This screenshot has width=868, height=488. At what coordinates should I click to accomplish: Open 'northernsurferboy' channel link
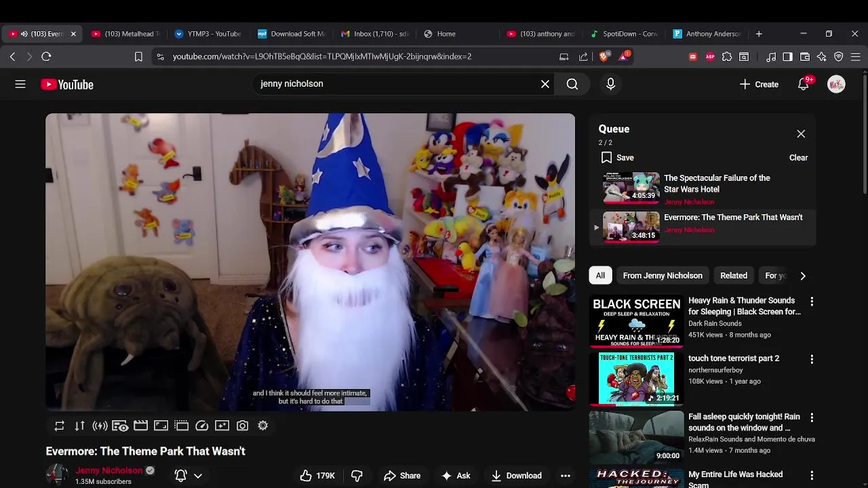coord(715,370)
